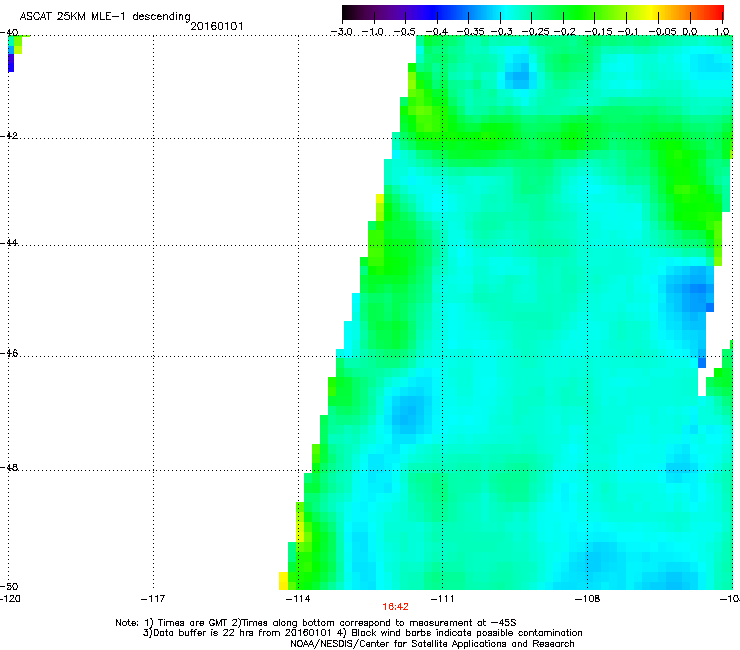The image size is (740, 650).
Task: Click the note line '3)Data buffer is 22 hrs'
Action: pyautogui.click(x=362, y=633)
